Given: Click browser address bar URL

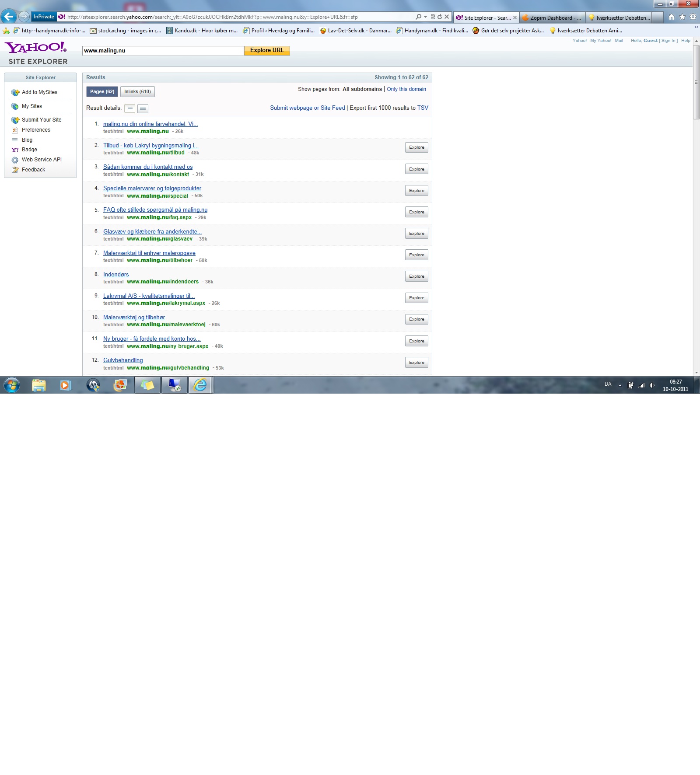Looking at the screenshot, I should [212, 17].
